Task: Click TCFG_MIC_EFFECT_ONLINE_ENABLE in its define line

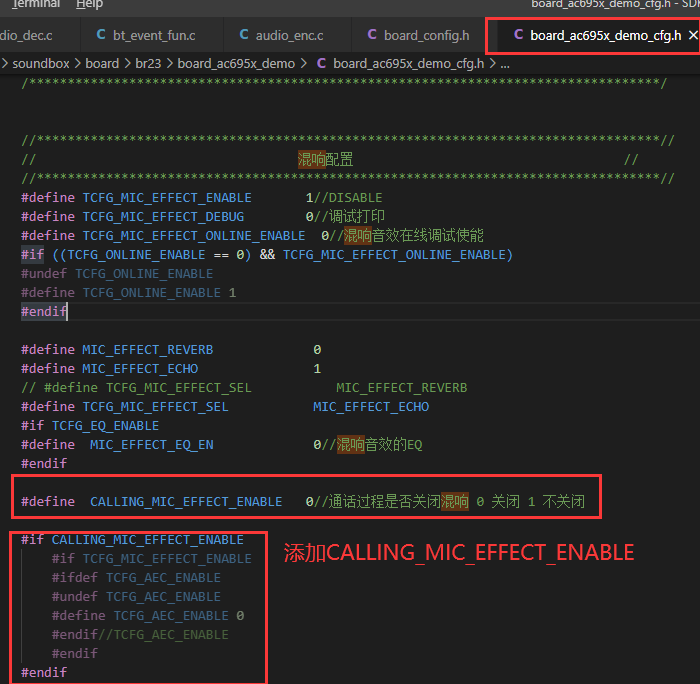Action: tap(194, 236)
